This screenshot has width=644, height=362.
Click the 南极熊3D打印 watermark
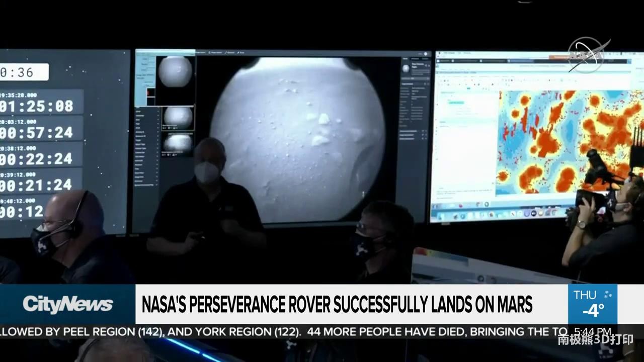[595, 339]
